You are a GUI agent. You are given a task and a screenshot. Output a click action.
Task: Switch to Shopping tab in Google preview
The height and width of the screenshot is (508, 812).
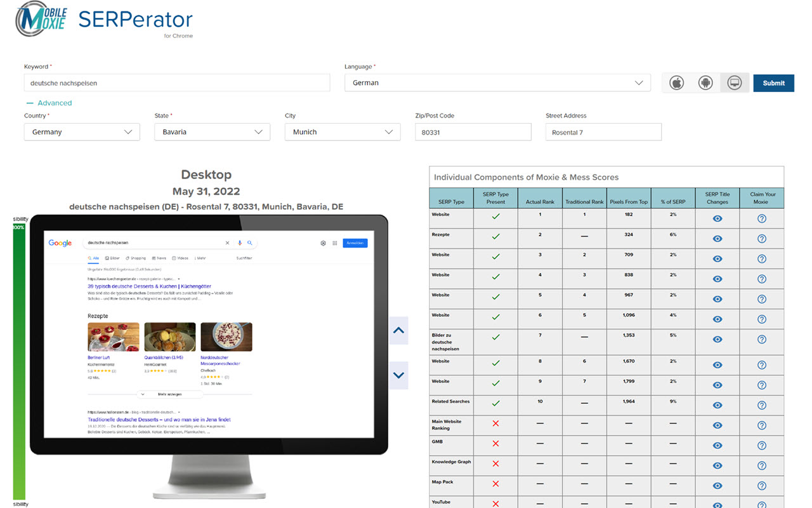pos(136,258)
